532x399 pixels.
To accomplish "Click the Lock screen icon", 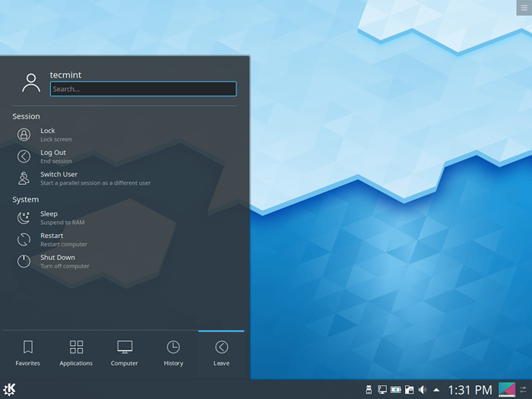I will click(x=24, y=135).
